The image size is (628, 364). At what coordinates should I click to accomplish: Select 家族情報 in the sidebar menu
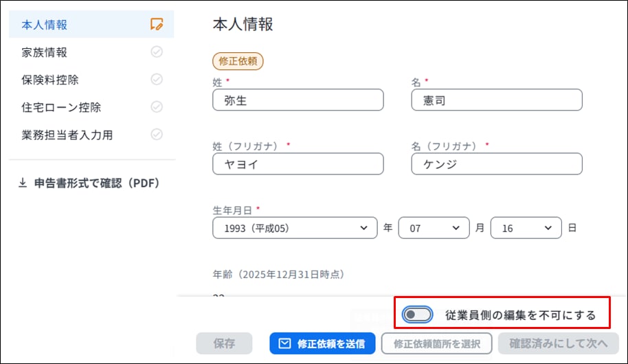coord(45,52)
